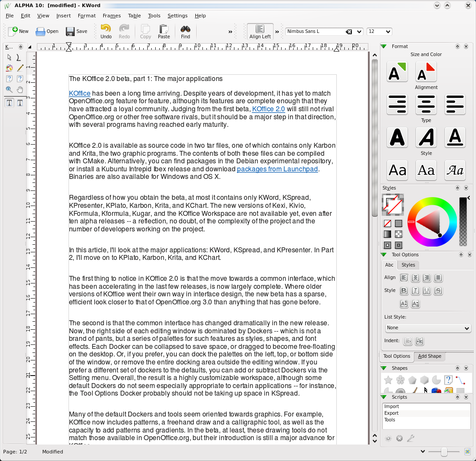Follow the packages from Launchpad link
The width and height of the screenshot is (476, 461).
278,169
